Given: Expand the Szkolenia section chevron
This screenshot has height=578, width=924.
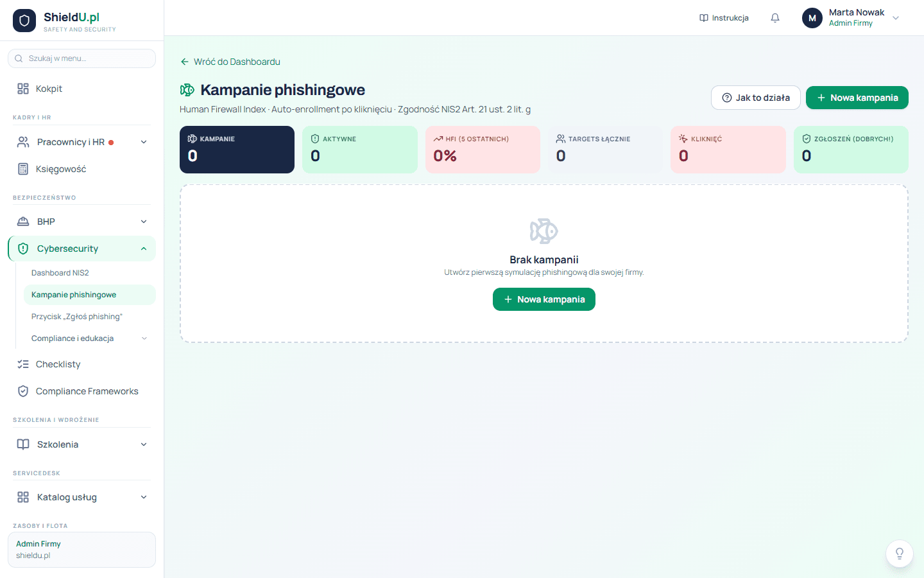Looking at the screenshot, I should 144,444.
